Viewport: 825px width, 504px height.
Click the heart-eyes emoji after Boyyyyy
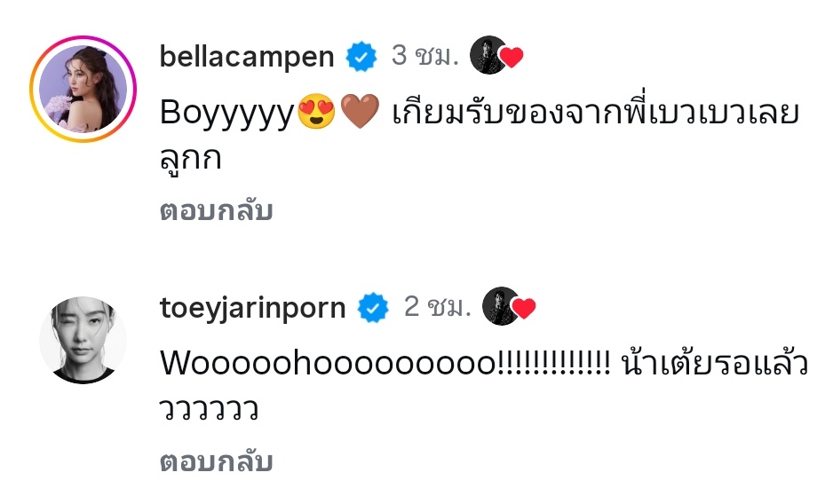click(316, 112)
